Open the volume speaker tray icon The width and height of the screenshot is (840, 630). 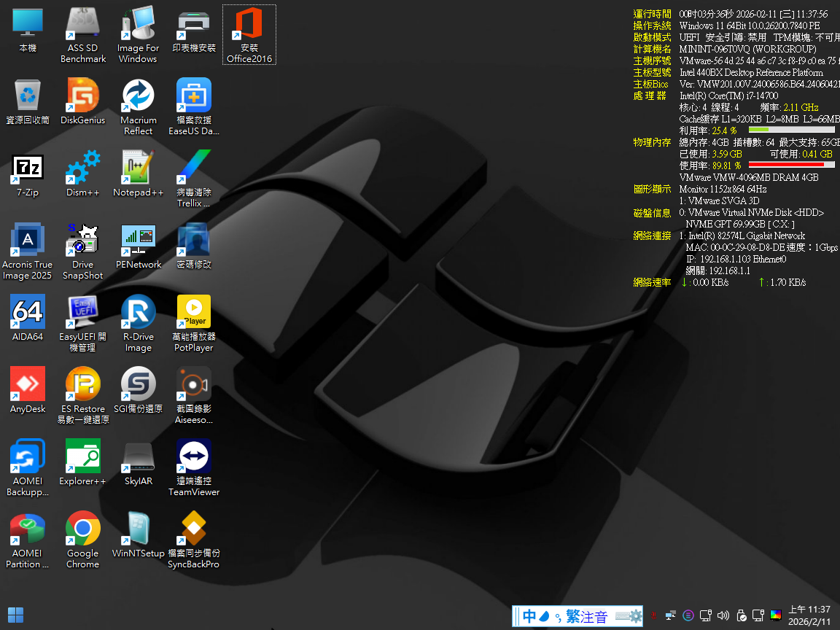pyautogui.click(x=723, y=615)
